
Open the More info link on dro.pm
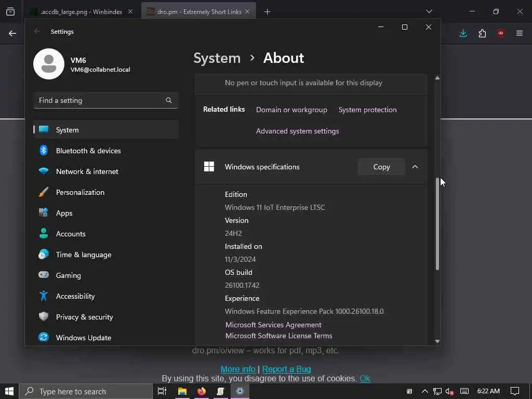click(x=238, y=369)
